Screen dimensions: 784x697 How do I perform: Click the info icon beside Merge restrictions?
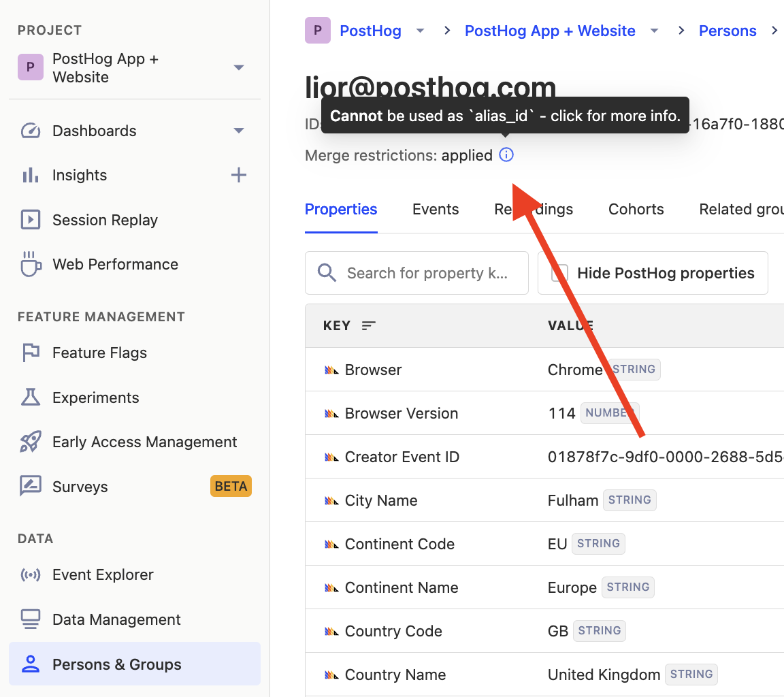[x=506, y=155]
